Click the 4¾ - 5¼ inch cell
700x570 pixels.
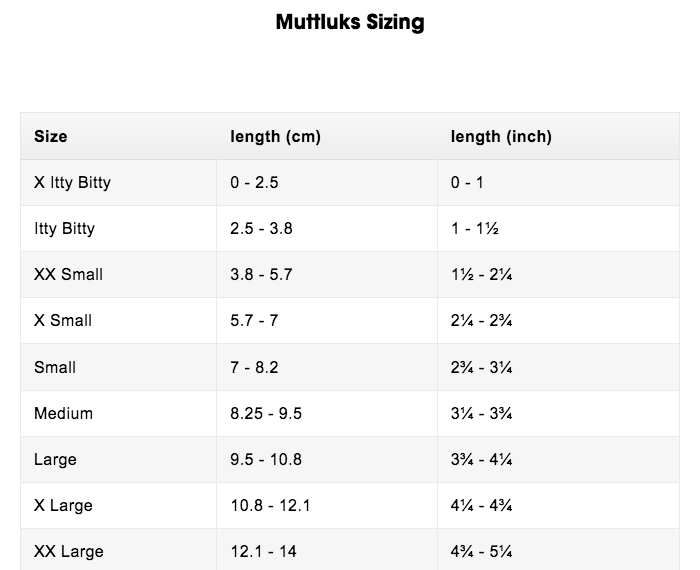[482, 551]
